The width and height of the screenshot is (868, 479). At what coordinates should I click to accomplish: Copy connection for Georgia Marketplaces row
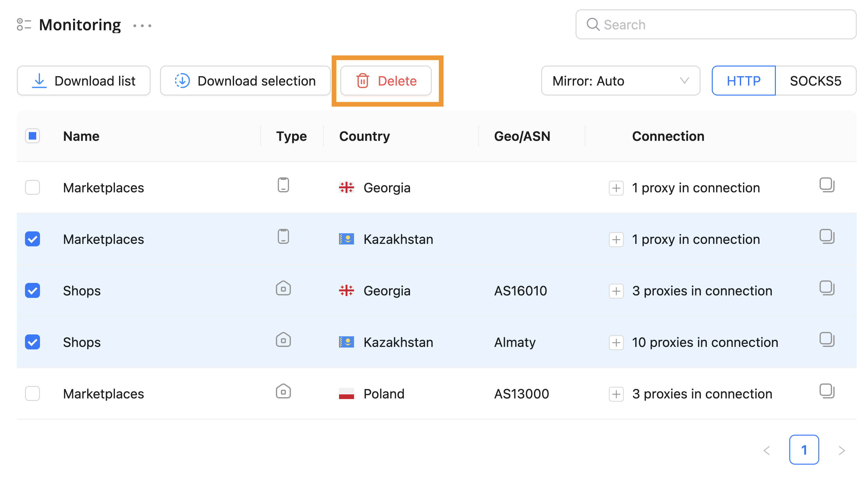(826, 185)
